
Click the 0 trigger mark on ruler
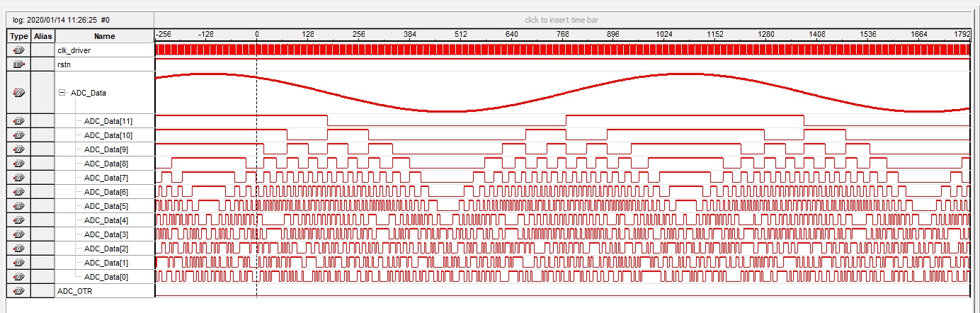[x=256, y=34]
